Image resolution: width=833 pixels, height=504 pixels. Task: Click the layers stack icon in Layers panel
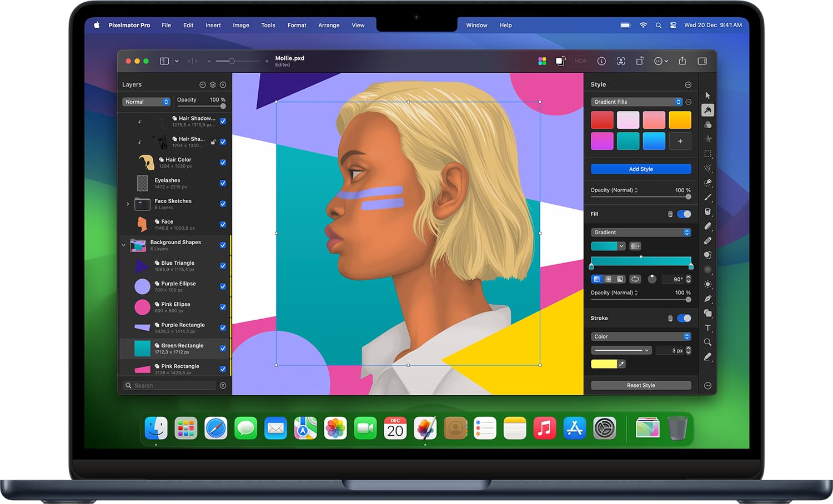(x=213, y=85)
